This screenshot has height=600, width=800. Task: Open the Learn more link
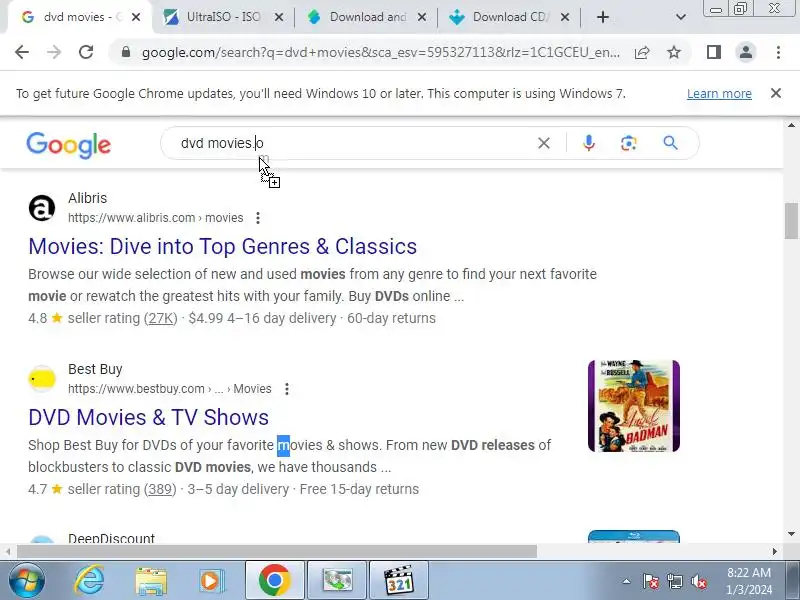719,94
